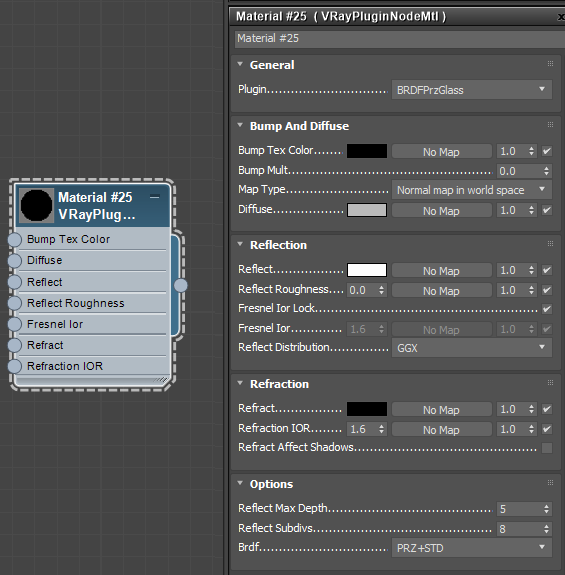Click the Bump And Diffuse rollout grip
The width and height of the screenshot is (565, 575).
(x=550, y=125)
